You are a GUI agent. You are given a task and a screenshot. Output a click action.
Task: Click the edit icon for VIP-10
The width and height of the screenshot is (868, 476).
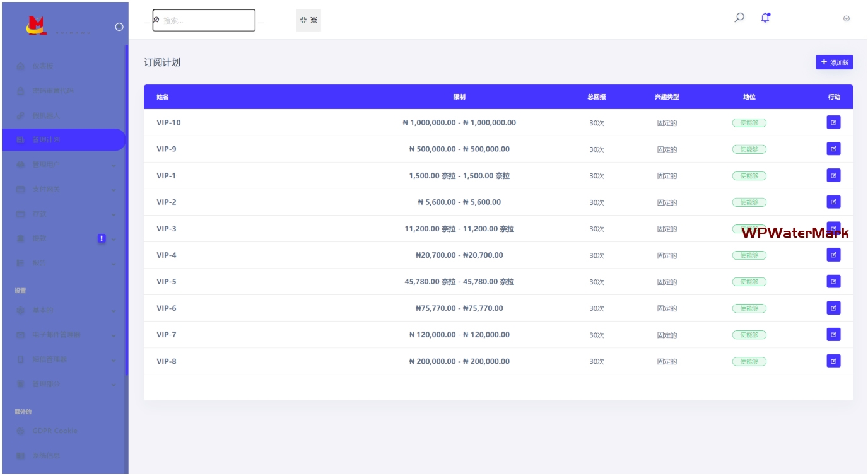tap(833, 122)
